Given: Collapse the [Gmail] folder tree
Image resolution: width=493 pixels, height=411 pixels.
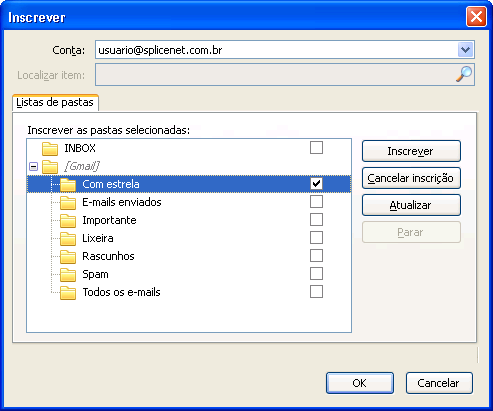Looking at the screenshot, I should click(x=34, y=166).
